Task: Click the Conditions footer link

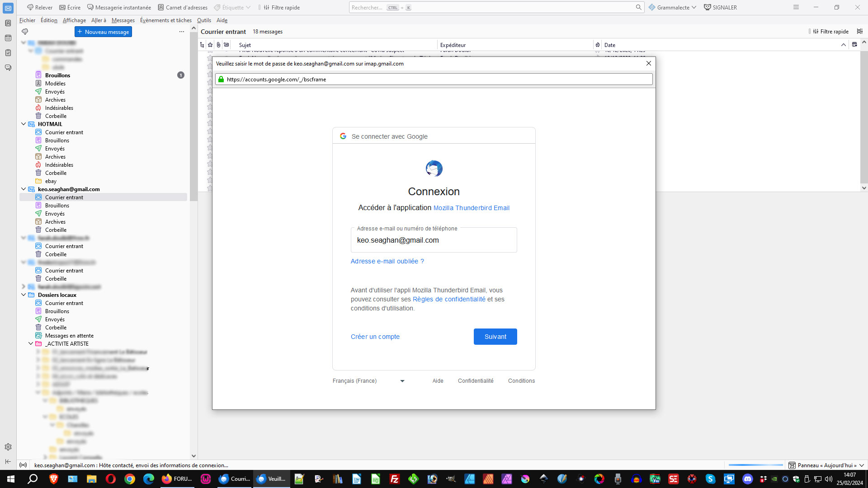Action: (521, 381)
